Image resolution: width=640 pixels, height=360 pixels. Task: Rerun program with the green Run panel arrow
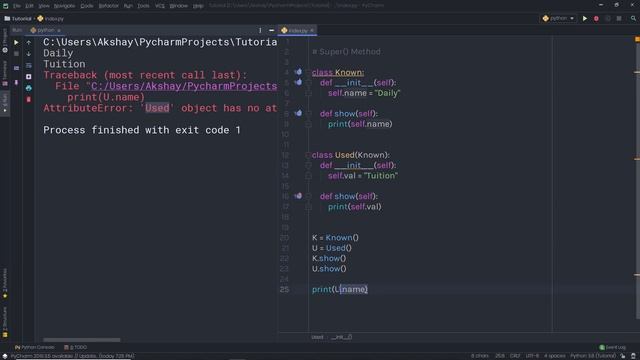(16, 42)
